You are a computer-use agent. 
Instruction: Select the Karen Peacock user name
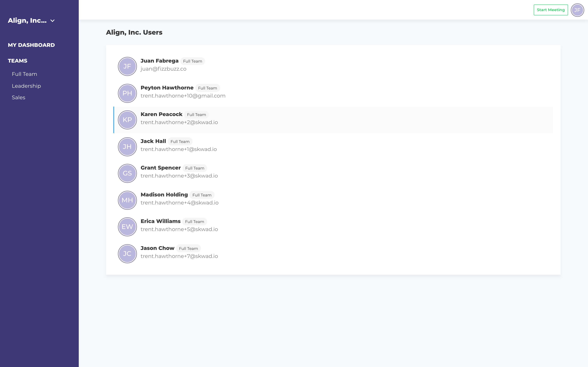161,114
